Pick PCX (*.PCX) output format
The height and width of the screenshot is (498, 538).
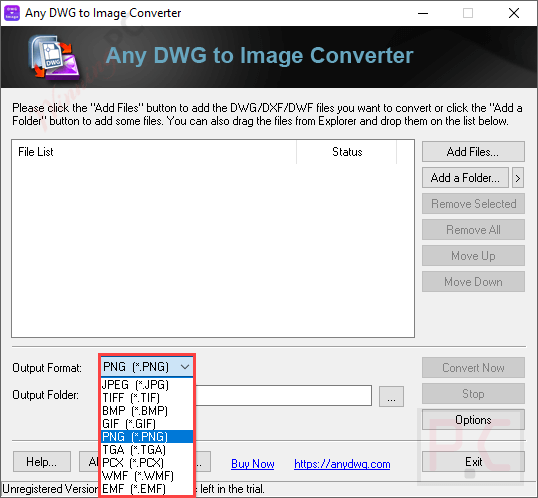click(147, 463)
